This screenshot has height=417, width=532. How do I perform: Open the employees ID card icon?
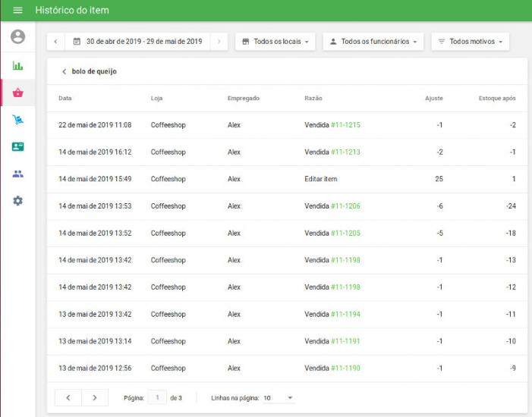tap(17, 146)
